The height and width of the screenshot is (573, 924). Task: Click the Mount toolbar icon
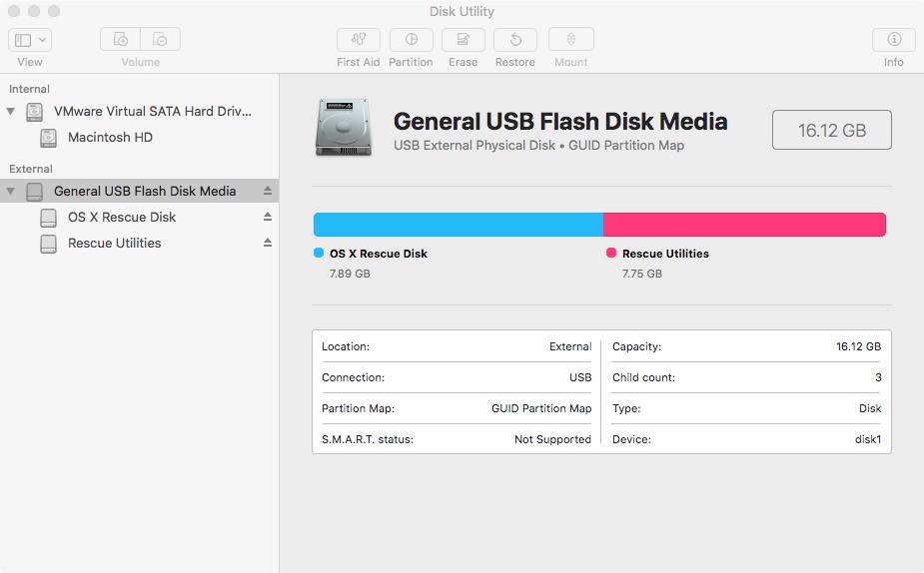click(x=571, y=40)
